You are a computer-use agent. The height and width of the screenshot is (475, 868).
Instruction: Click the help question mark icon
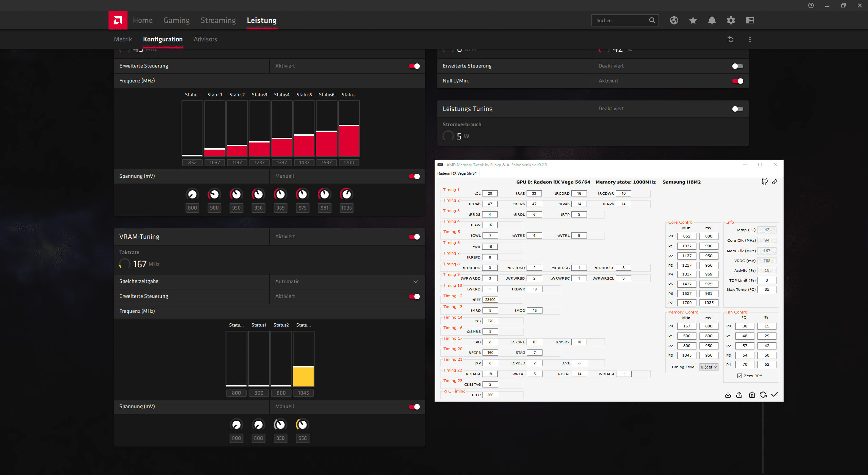coord(811,5)
